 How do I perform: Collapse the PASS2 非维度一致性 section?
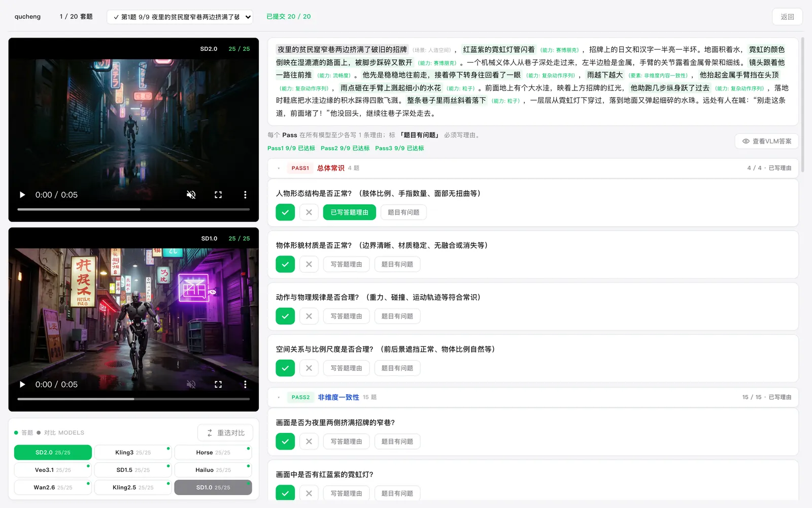[x=533, y=397]
